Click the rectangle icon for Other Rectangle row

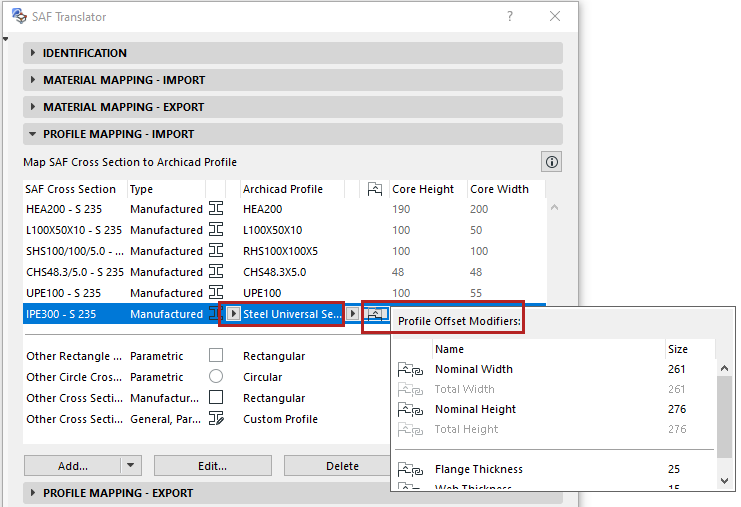(216, 355)
